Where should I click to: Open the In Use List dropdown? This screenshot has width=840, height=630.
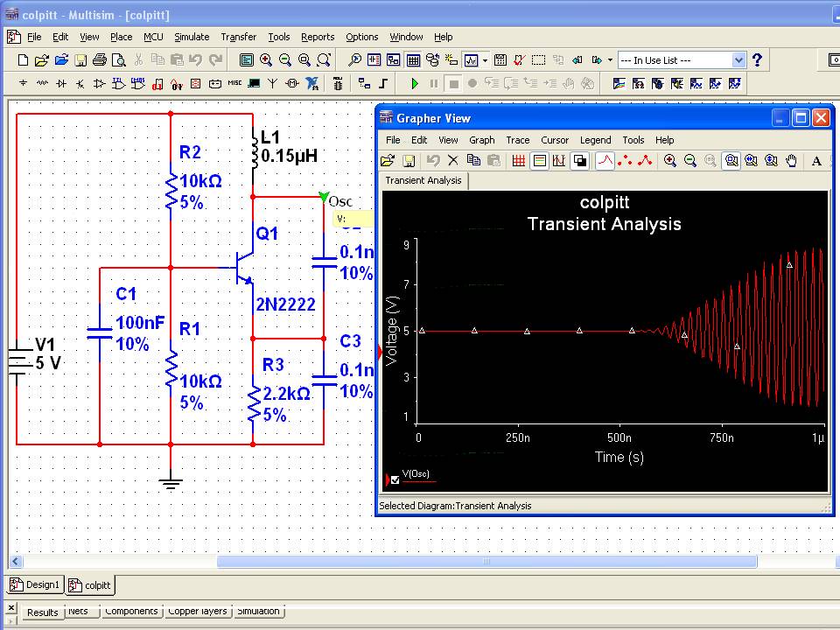[738, 60]
